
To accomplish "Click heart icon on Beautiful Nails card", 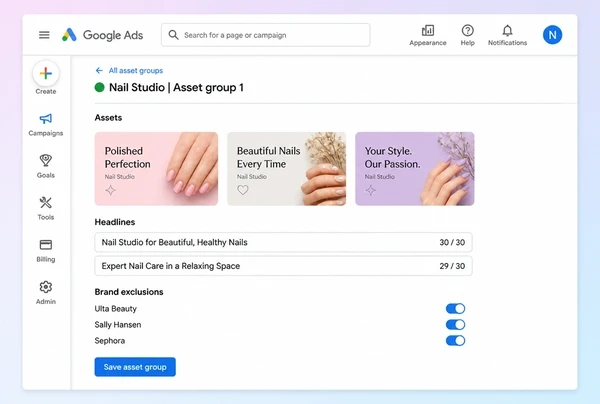I will pyautogui.click(x=243, y=190).
